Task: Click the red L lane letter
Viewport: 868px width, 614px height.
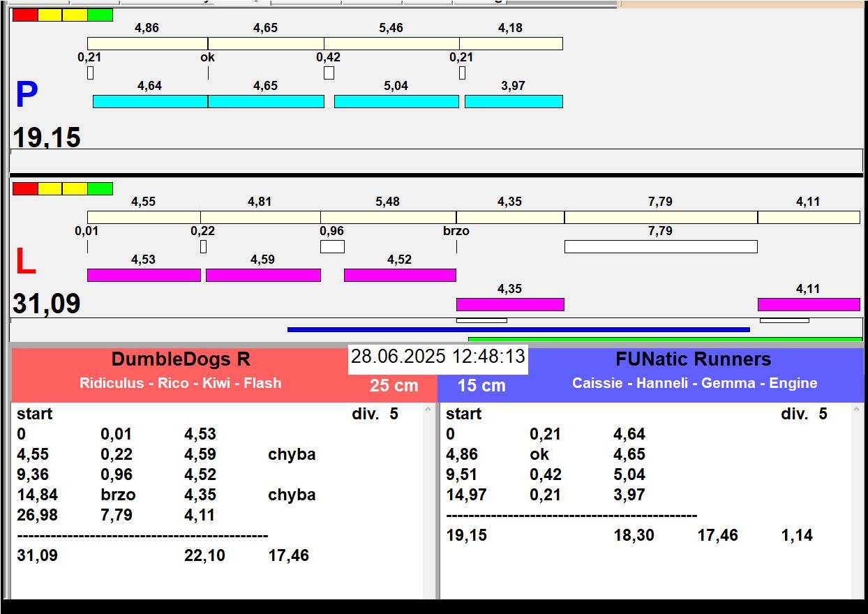Action: click(25, 262)
